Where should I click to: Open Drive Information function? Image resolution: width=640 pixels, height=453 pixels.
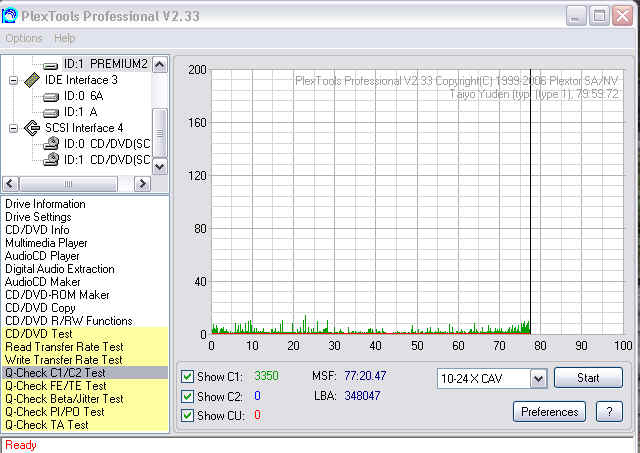point(45,204)
